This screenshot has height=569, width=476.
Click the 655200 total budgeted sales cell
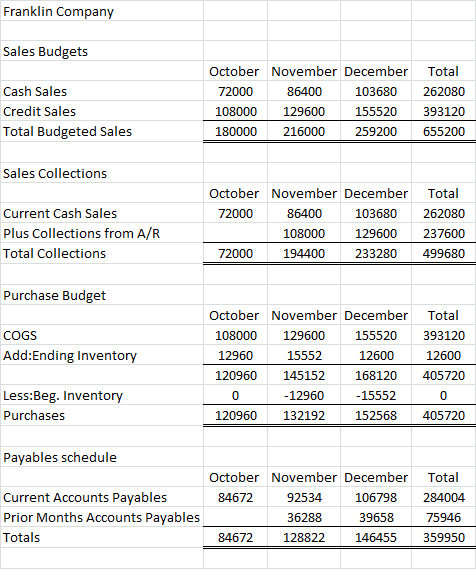444,131
